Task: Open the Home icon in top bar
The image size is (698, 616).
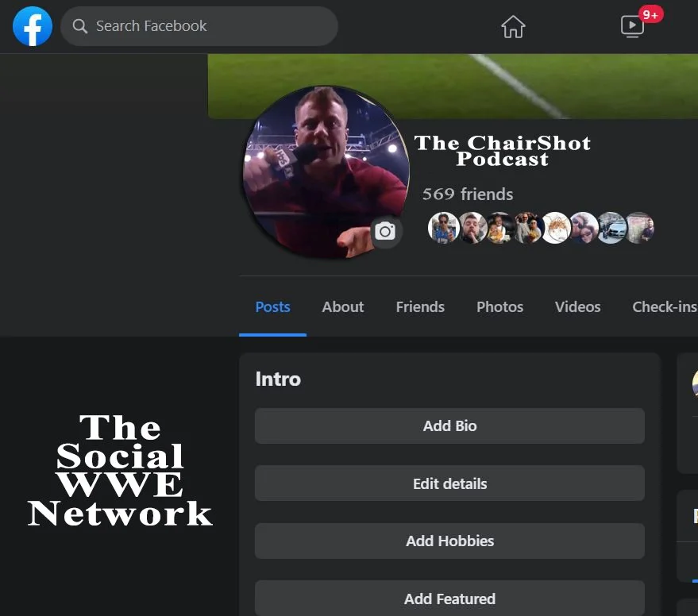Action: pyautogui.click(x=513, y=27)
